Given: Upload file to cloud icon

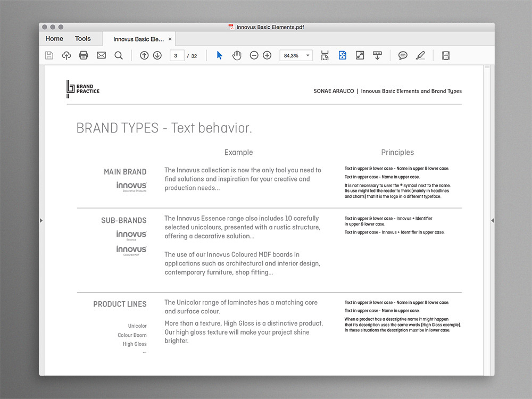Looking at the screenshot, I should pos(66,55).
